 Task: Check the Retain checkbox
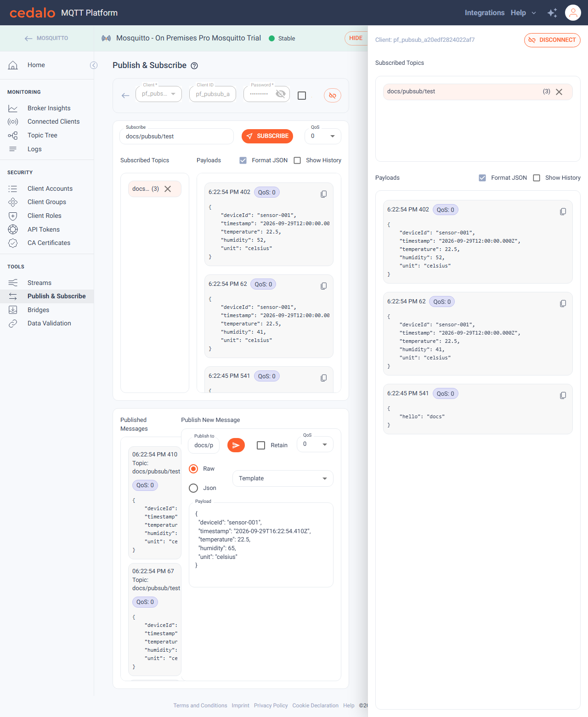point(261,445)
